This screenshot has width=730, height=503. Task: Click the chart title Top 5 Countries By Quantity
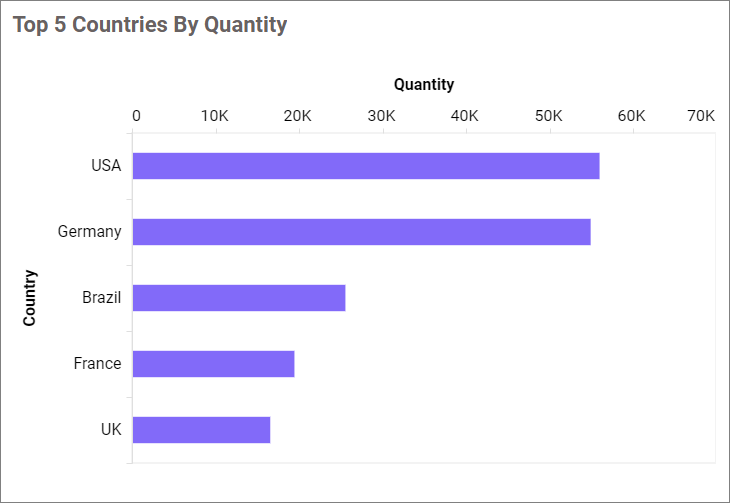coord(150,25)
